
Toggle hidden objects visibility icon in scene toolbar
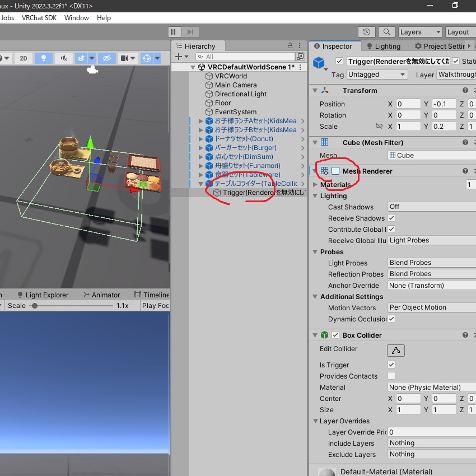[107, 58]
